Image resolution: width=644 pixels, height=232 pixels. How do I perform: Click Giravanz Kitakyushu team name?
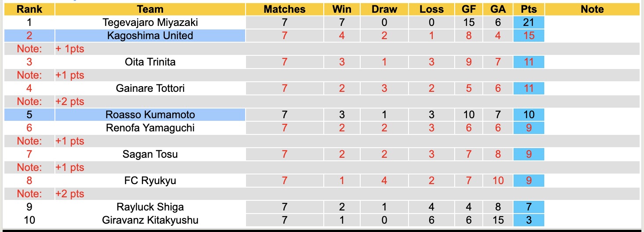tap(150, 220)
